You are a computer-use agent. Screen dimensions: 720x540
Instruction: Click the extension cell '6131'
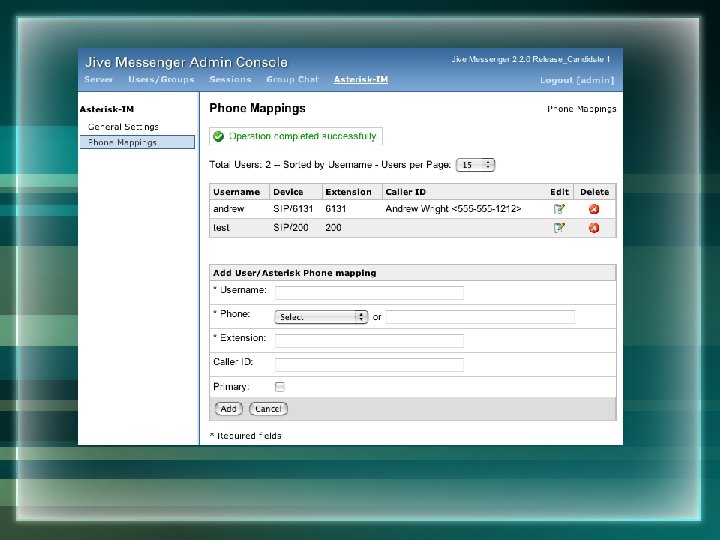(x=335, y=209)
